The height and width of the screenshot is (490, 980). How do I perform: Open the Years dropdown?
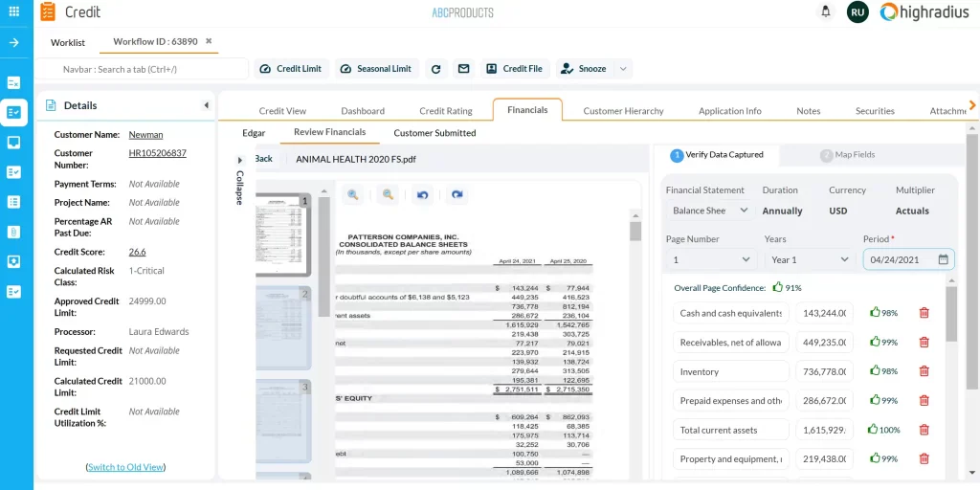[x=810, y=259]
